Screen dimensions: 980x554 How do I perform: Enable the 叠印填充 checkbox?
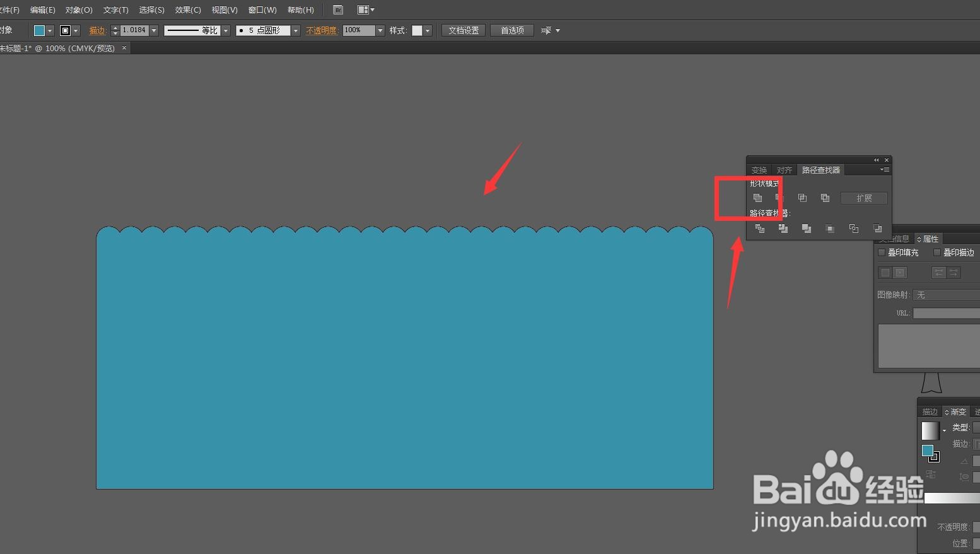tap(882, 252)
